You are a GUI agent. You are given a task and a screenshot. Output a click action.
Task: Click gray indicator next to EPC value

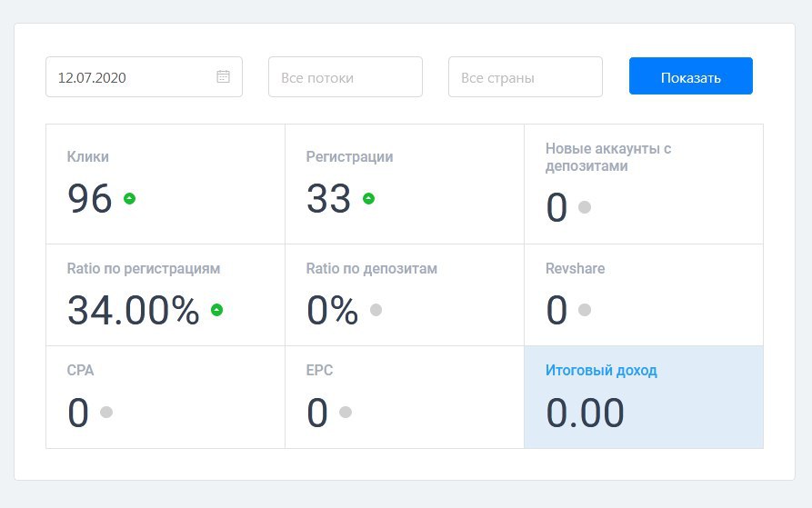[x=346, y=412]
